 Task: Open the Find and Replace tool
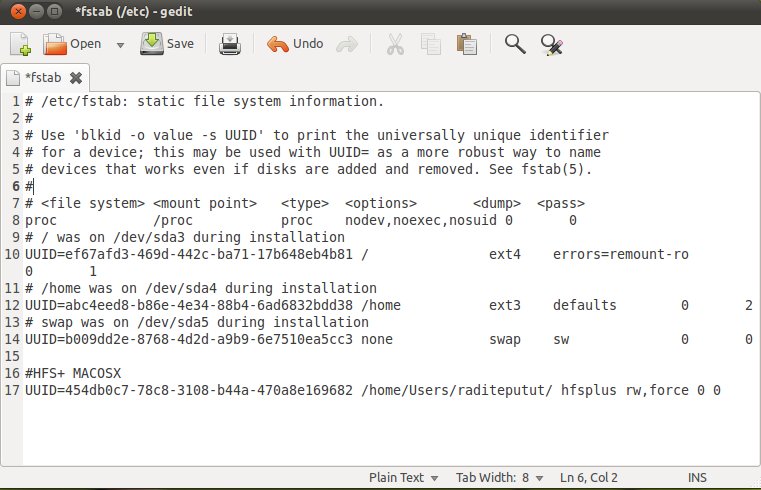[551, 44]
